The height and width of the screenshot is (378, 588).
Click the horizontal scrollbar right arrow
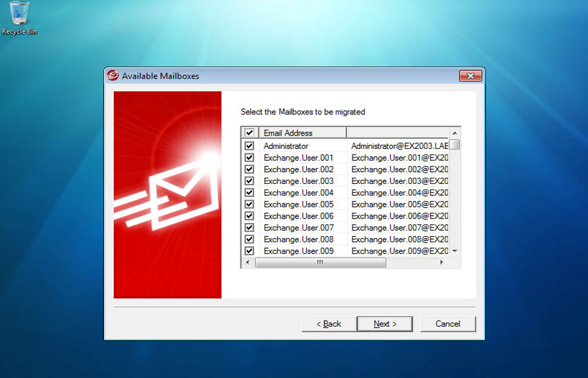[442, 262]
